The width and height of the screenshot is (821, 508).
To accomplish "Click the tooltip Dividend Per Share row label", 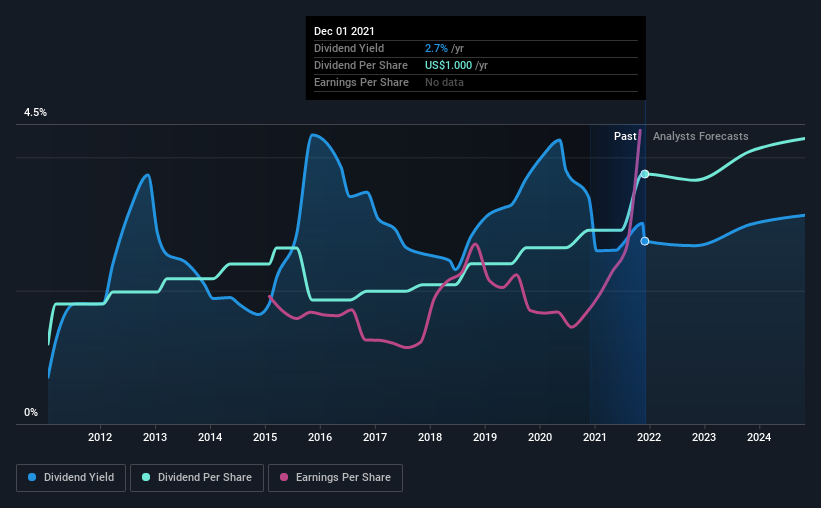I will (x=361, y=65).
